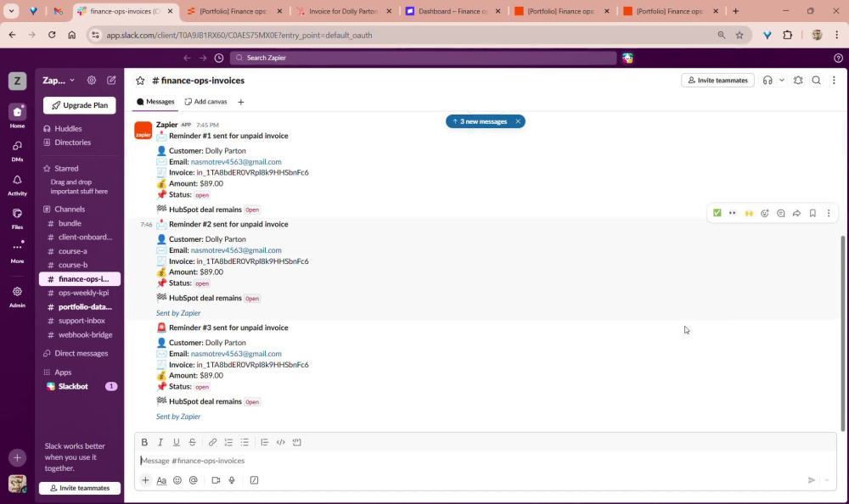
Task: Open send options dropdown arrow
Action: point(827,480)
